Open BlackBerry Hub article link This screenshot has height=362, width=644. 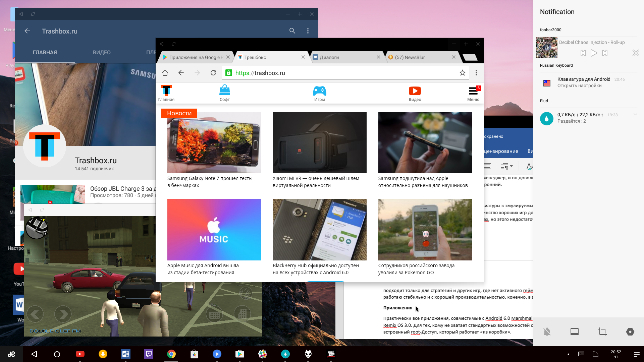coord(316,269)
